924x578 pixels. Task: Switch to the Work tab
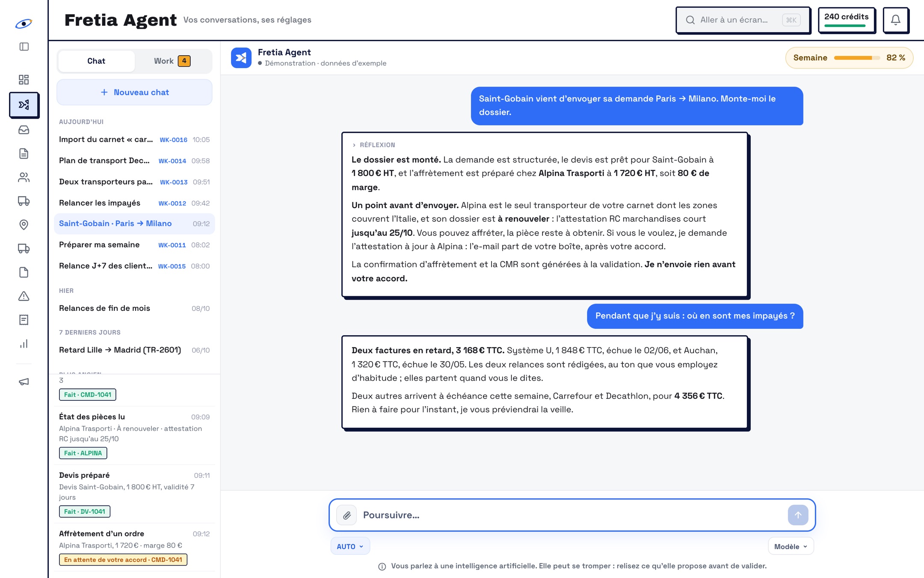click(172, 61)
